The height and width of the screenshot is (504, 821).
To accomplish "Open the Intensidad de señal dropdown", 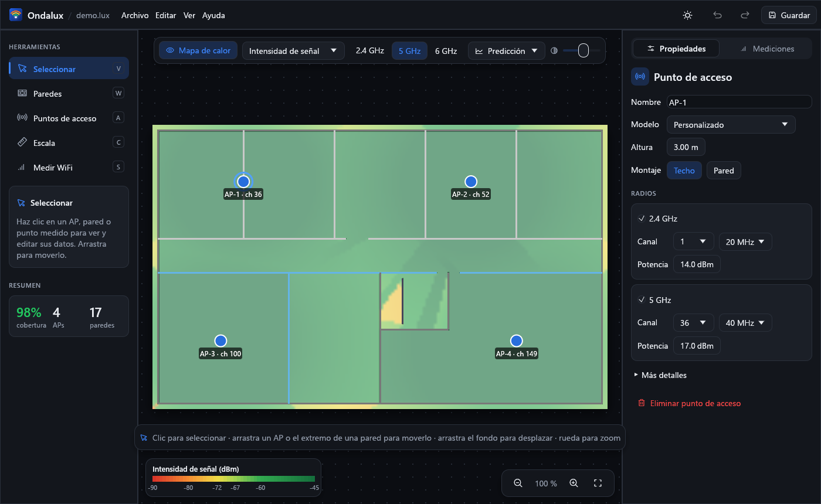I will (x=293, y=51).
